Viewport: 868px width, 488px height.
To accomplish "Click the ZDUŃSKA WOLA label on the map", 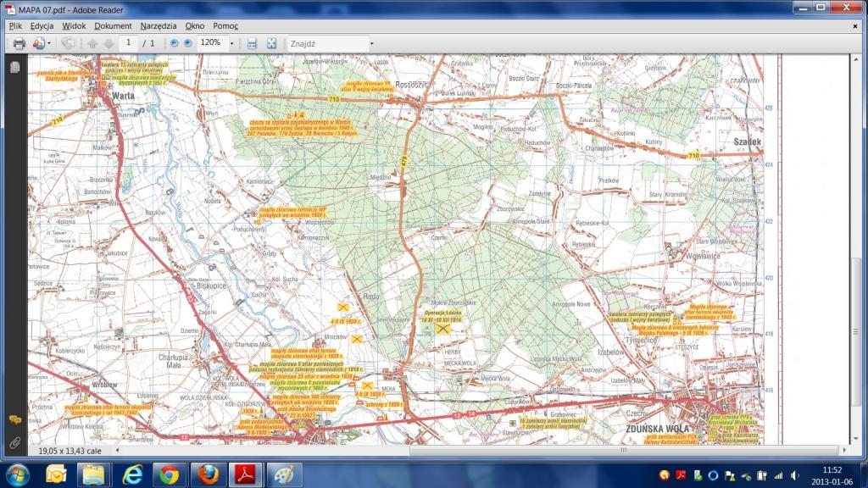I will pos(657,429).
